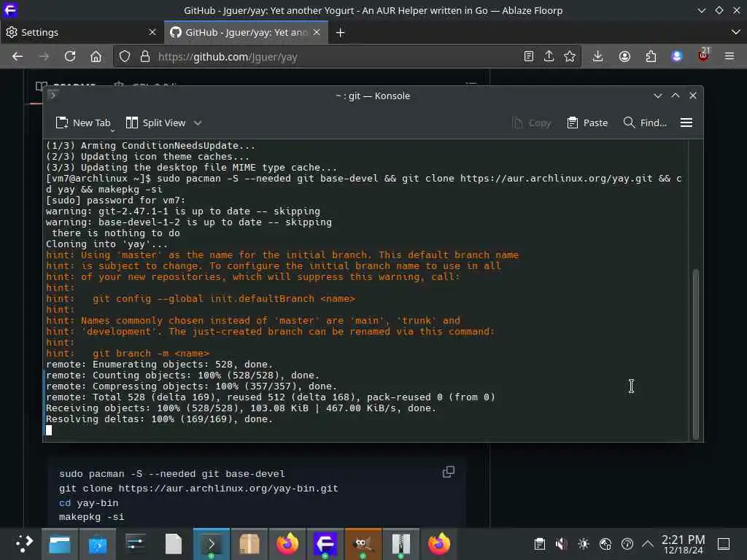Close the Settings tab
This screenshot has width=747, height=560.
point(152,32)
